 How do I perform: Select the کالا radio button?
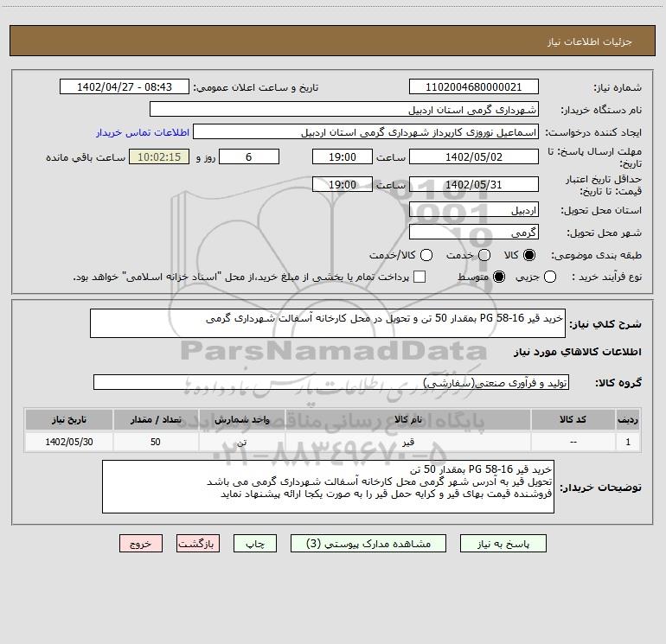pos(529,255)
